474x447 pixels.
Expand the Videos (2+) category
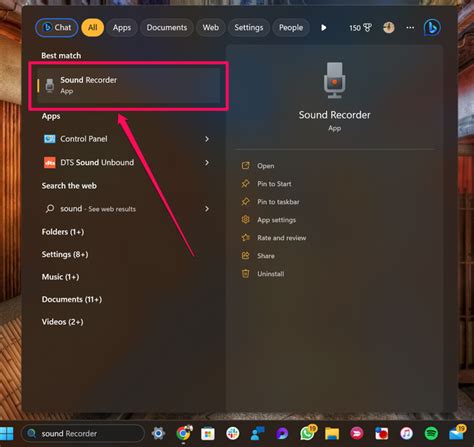tap(62, 322)
